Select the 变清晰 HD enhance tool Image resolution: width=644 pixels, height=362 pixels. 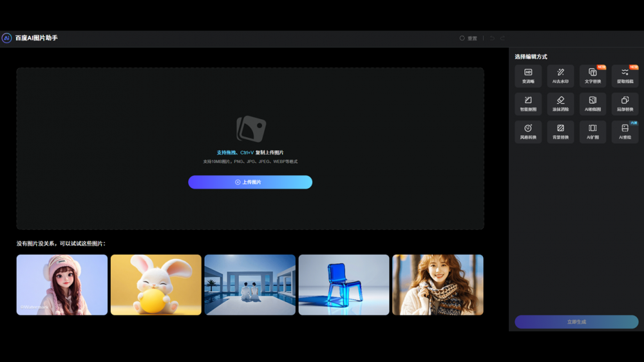pos(528,76)
